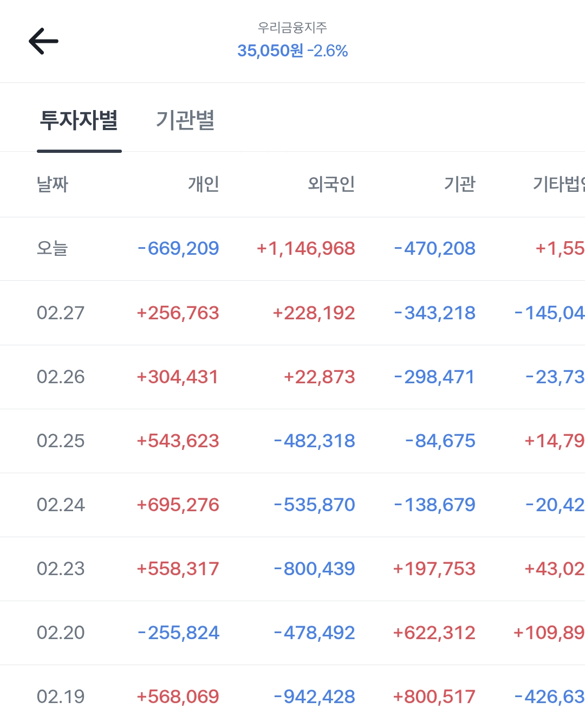Viewport: 585px width, 728px height.
Task: Tap institution value +622,312 on 02.20
Action: pyautogui.click(x=434, y=633)
